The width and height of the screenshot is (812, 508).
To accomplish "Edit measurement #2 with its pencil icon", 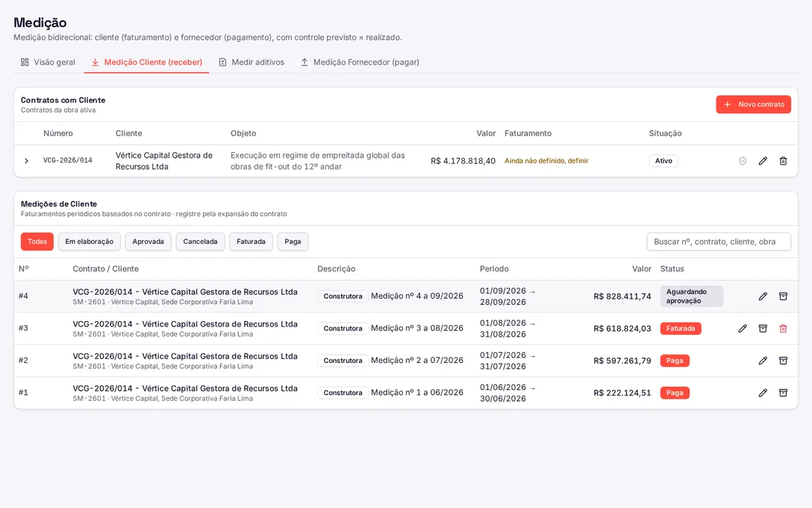I will tap(763, 360).
